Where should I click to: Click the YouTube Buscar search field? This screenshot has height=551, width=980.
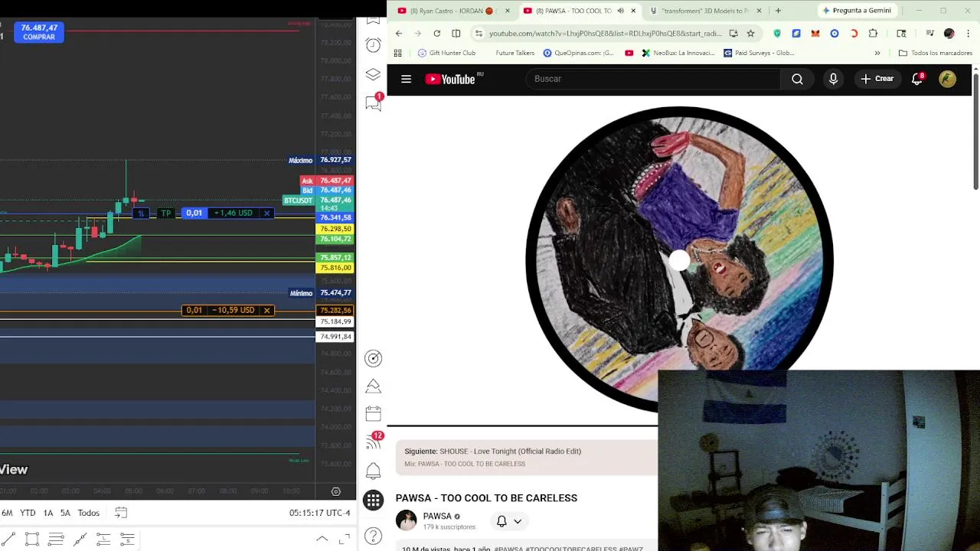(x=655, y=79)
